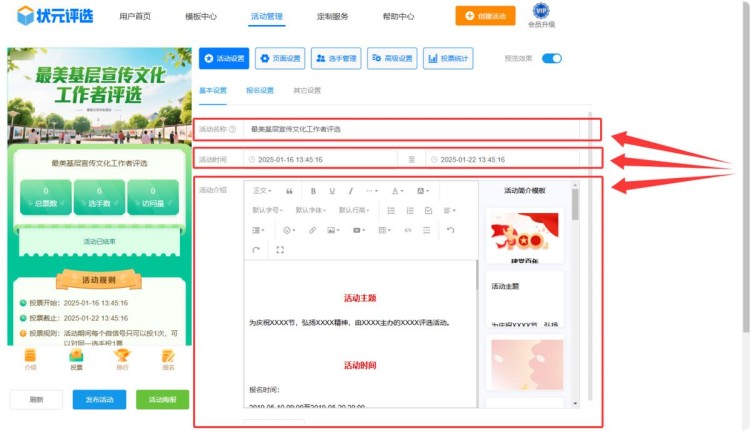Click the 活动名称 input field
Image resolution: width=750 pixels, height=431 pixels.
[420, 129]
